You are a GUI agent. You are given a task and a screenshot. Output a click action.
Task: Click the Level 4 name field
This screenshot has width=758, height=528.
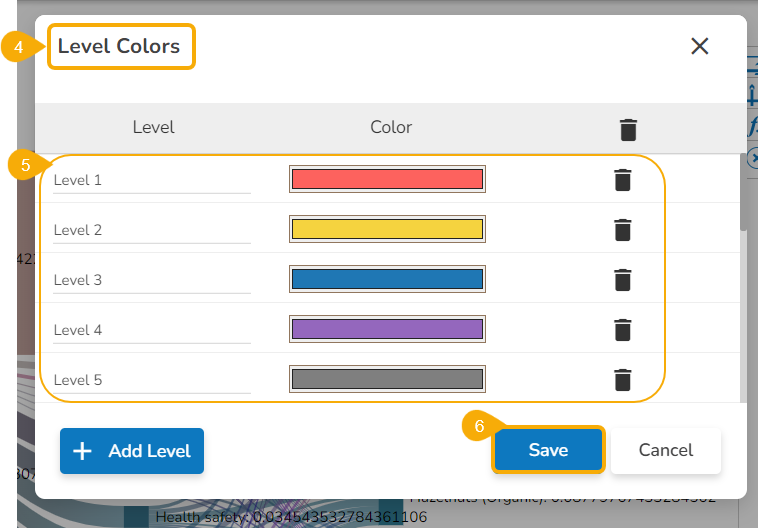pos(151,331)
